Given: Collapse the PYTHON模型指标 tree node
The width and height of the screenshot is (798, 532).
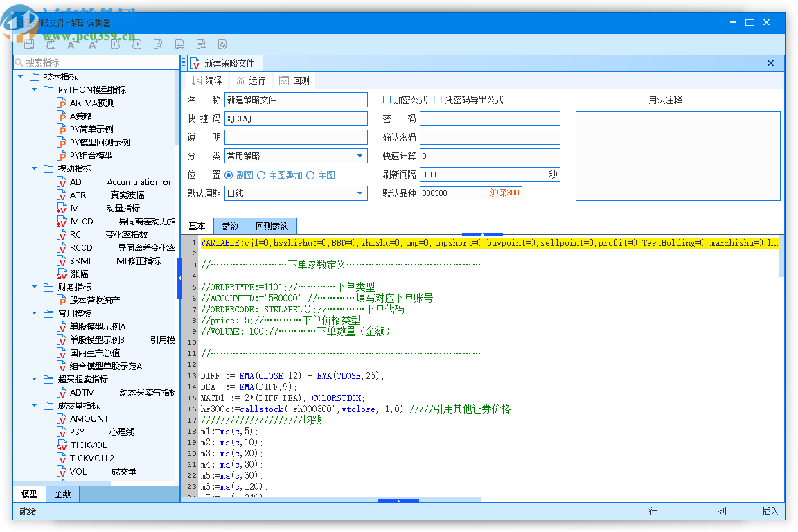Looking at the screenshot, I should pyautogui.click(x=35, y=89).
